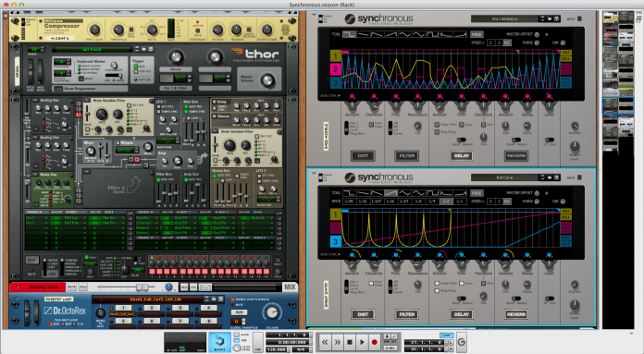Click the FILTER button in lower Synchronous
Image resolution: width=644 pixels, height=354 pixels.
click(x=407, y=314)
